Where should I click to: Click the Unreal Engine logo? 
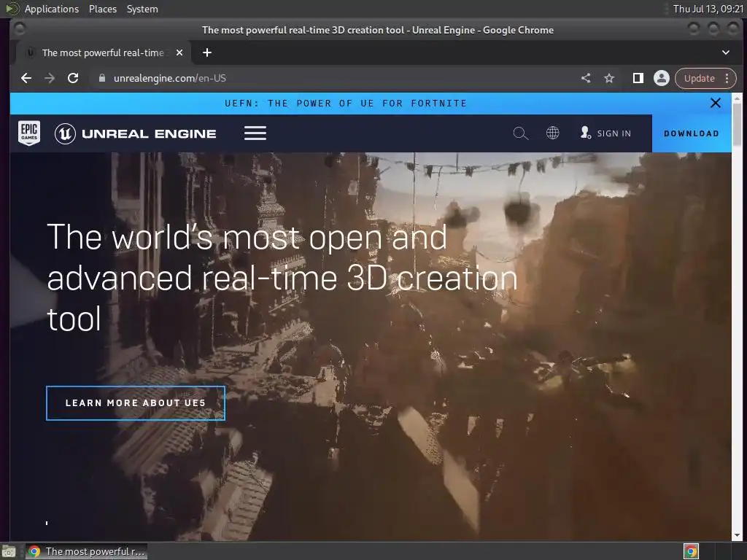tap(135, 133)
